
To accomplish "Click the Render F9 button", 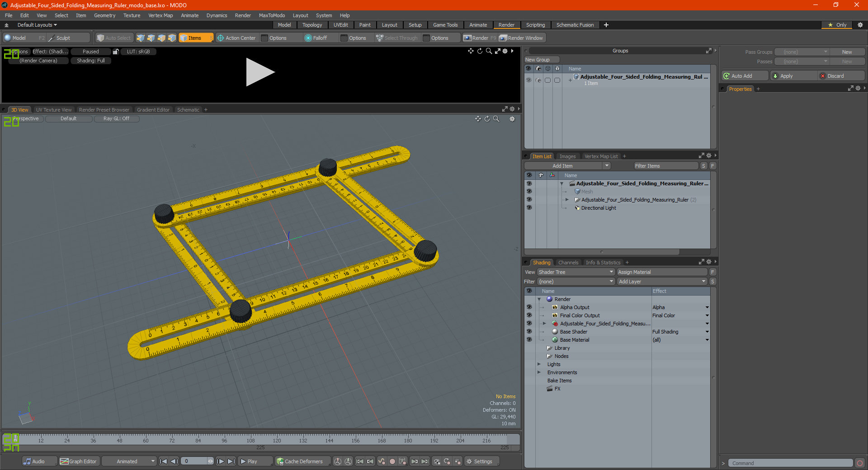I will [x=480, y=38].
